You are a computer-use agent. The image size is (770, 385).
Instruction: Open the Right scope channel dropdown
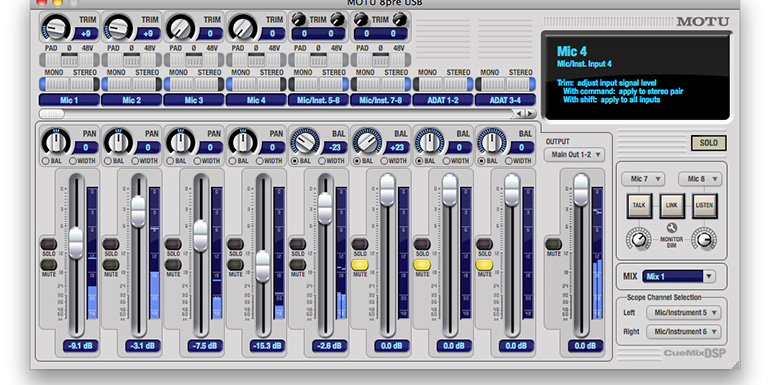pos(684,331)
